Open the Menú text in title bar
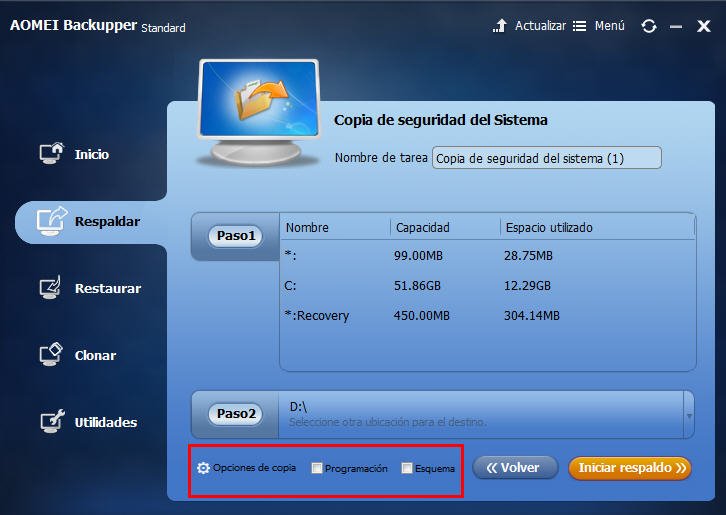 tap(609, 25)
